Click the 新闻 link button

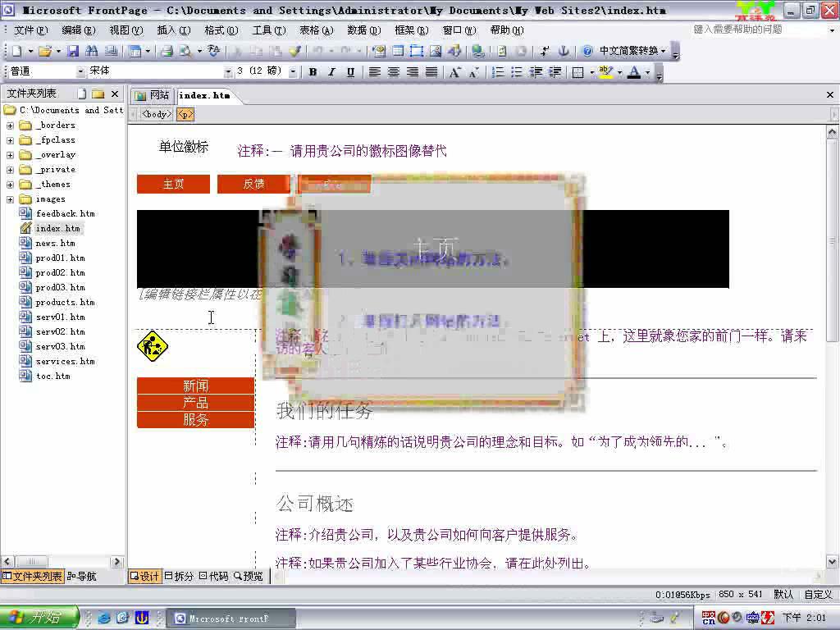click(195, 386)
